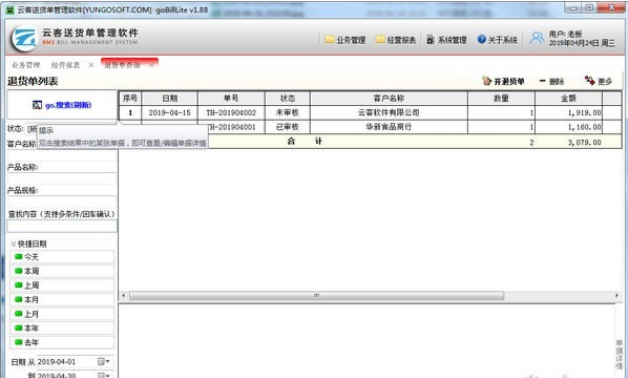Open 业务管理 folder menu in header

[345, 40]
